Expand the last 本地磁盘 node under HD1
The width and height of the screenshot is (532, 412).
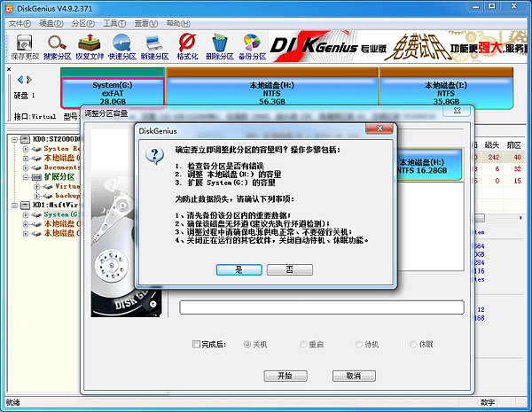coord(26,234)
